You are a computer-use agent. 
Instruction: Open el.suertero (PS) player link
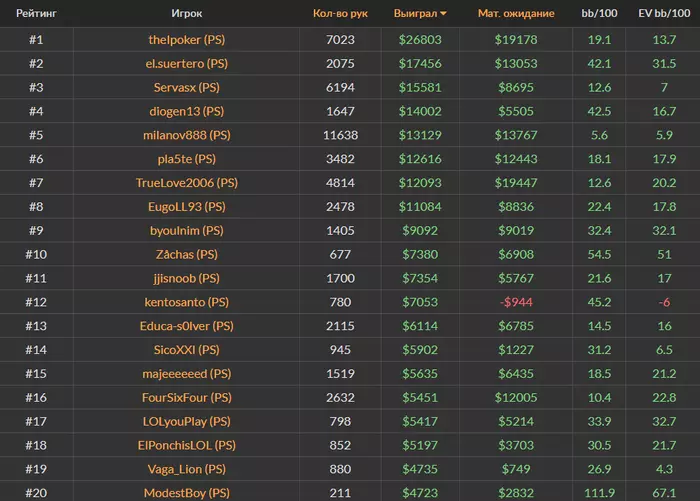pyautogui.click(x=186, y=63)
